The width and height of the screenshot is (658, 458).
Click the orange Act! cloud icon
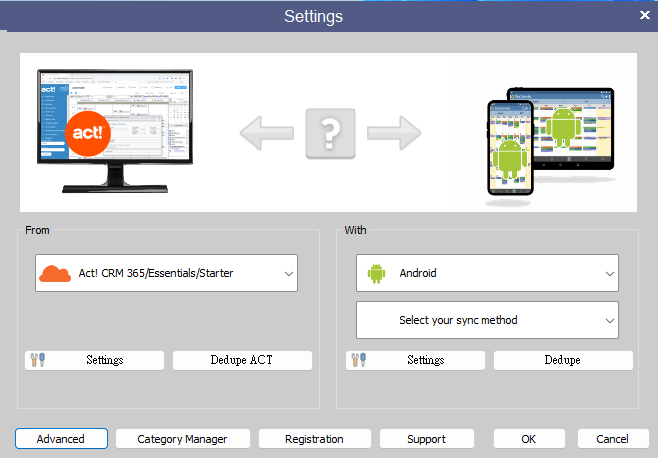[x=55, y=273]
